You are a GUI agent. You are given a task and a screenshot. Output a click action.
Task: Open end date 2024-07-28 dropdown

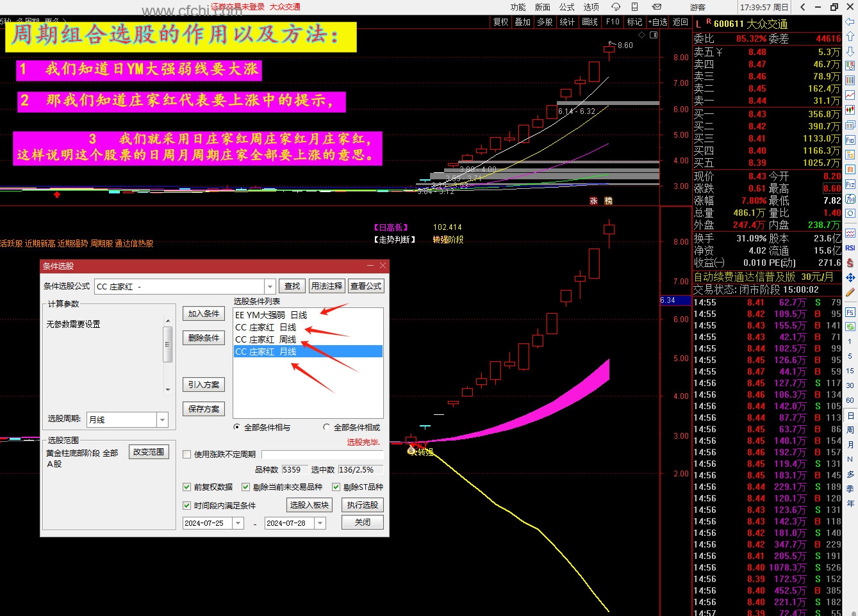point(320,523)
